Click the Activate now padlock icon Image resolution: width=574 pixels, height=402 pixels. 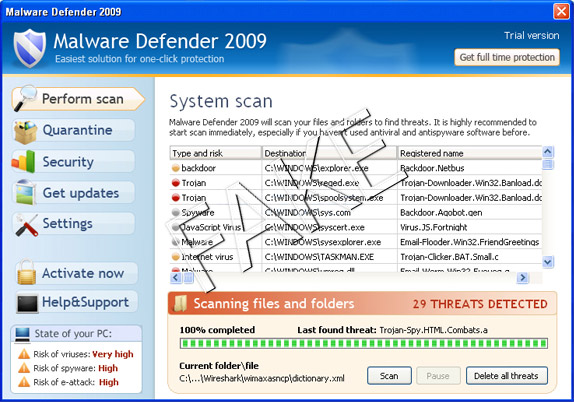(26, 272)
